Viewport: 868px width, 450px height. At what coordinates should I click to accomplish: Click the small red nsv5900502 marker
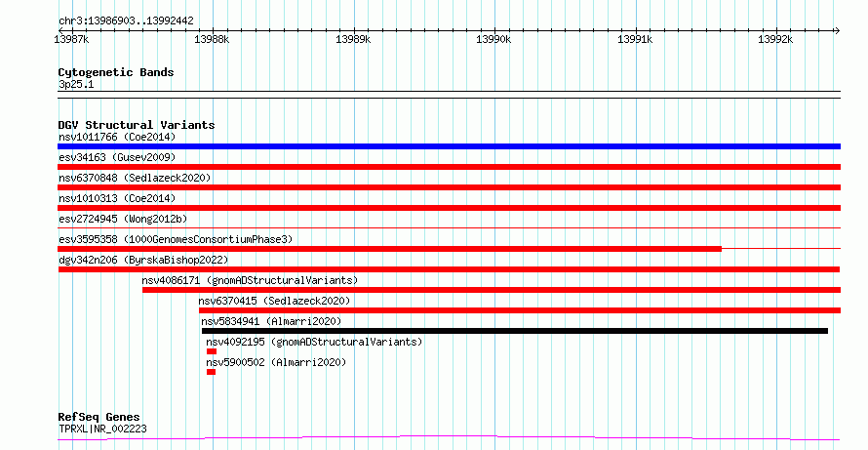[211, 372]
